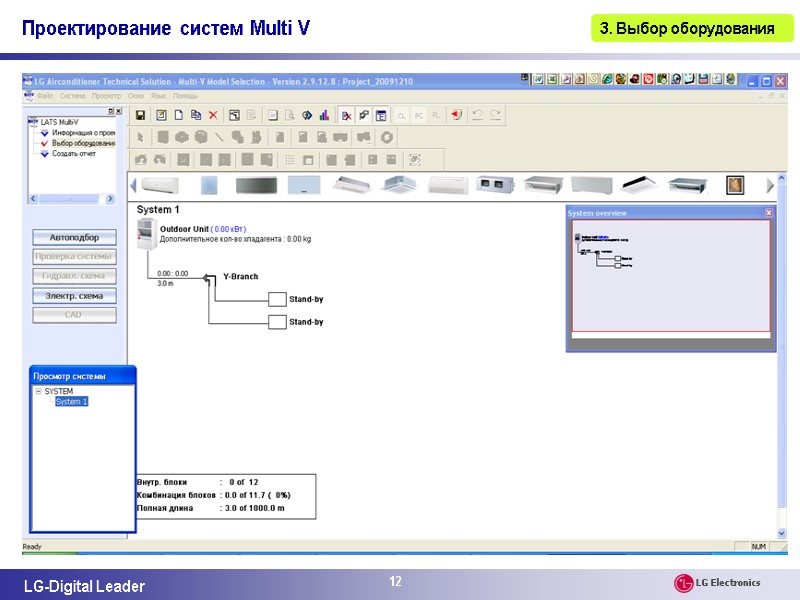The height and width of the screenshot is (600, 800).
Task: Click the System overview thumbnail diagram
Action: pyautogui.click(x=605, y=251)
